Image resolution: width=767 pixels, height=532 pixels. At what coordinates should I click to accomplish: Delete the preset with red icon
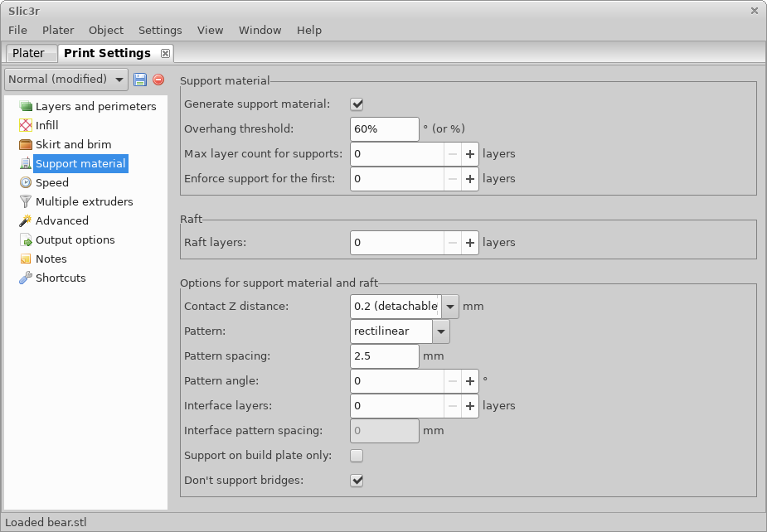click(x=158, y=80)
